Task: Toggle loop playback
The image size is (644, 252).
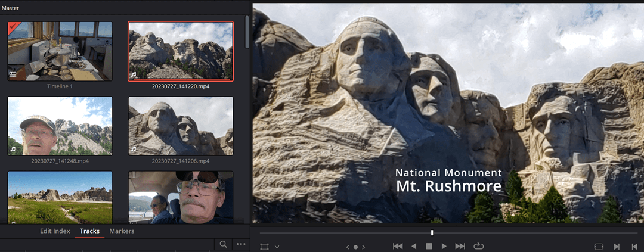Action: (478, 246)
